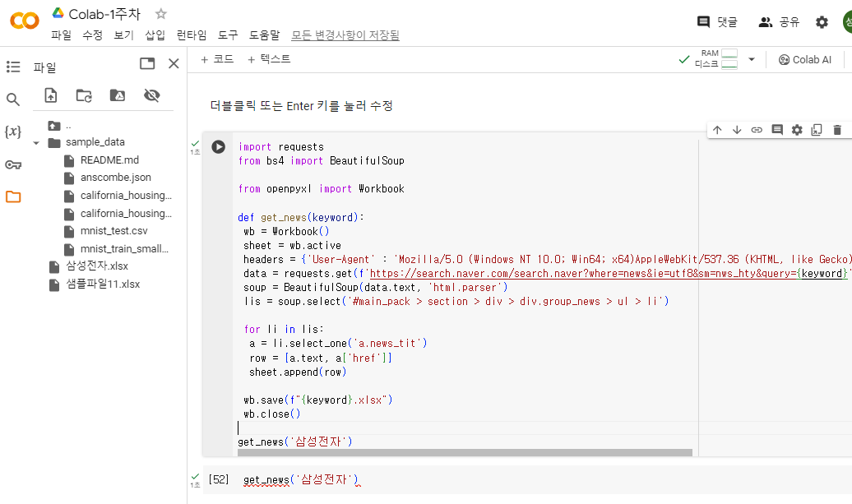Open the 파일 menu
This screenshot has height=504, width=852.
coord(61,35)
